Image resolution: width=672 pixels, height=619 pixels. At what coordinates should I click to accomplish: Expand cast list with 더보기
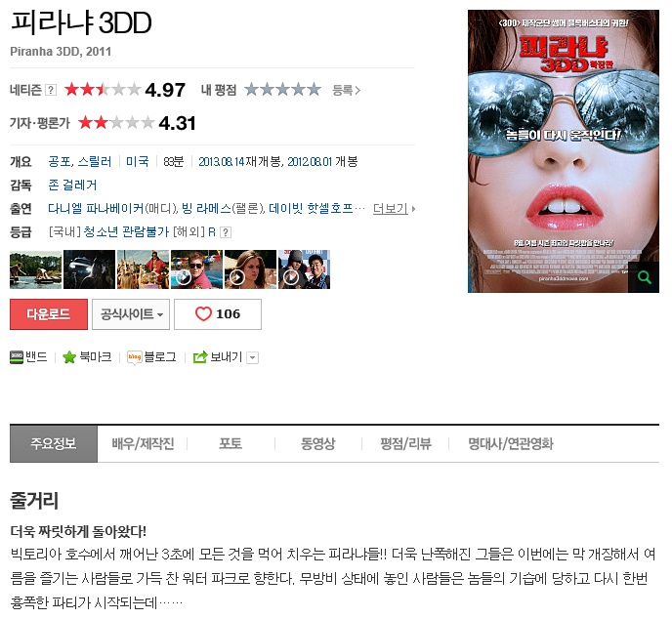394,208
